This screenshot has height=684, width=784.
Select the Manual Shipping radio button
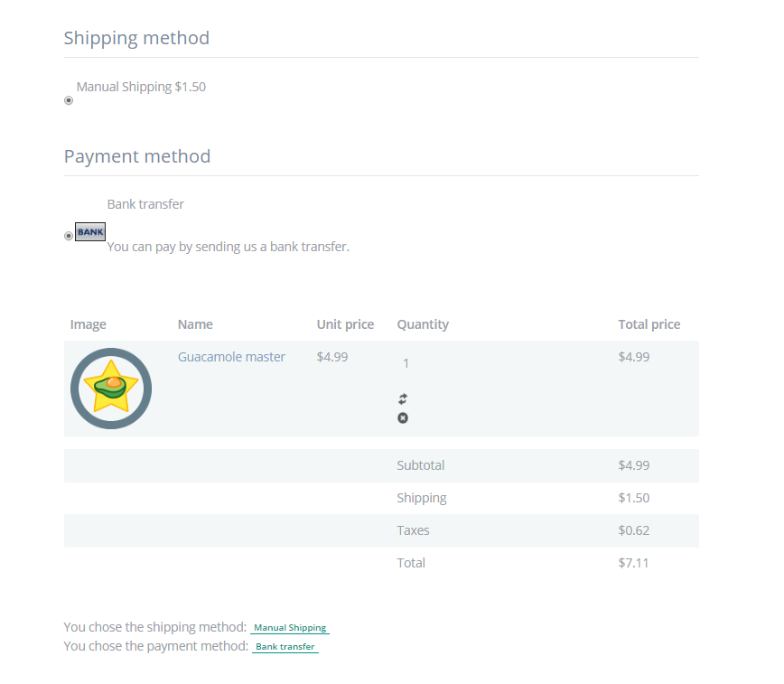click(69, 100)
